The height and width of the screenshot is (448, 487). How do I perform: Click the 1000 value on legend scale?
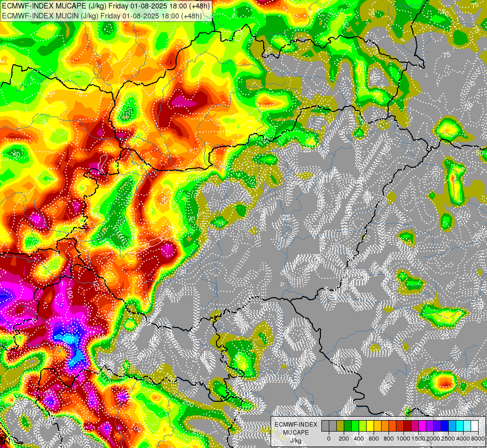click(403, 439)
